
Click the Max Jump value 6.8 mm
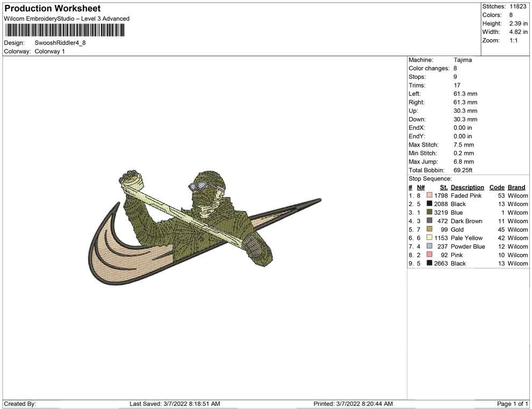pos(464,162)
